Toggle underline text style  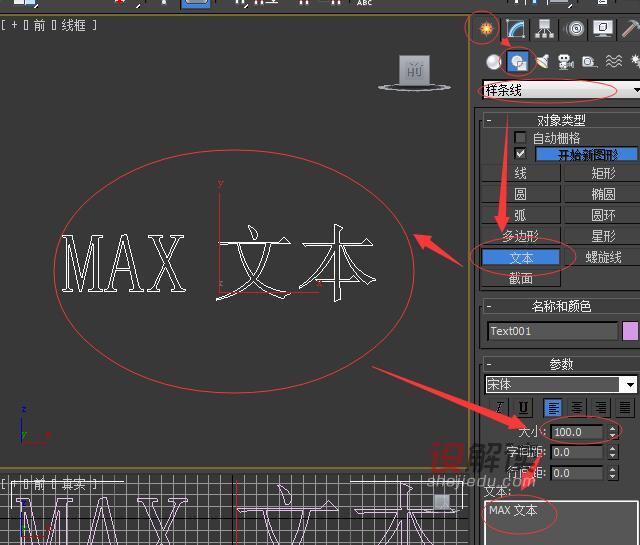point(523,407)
